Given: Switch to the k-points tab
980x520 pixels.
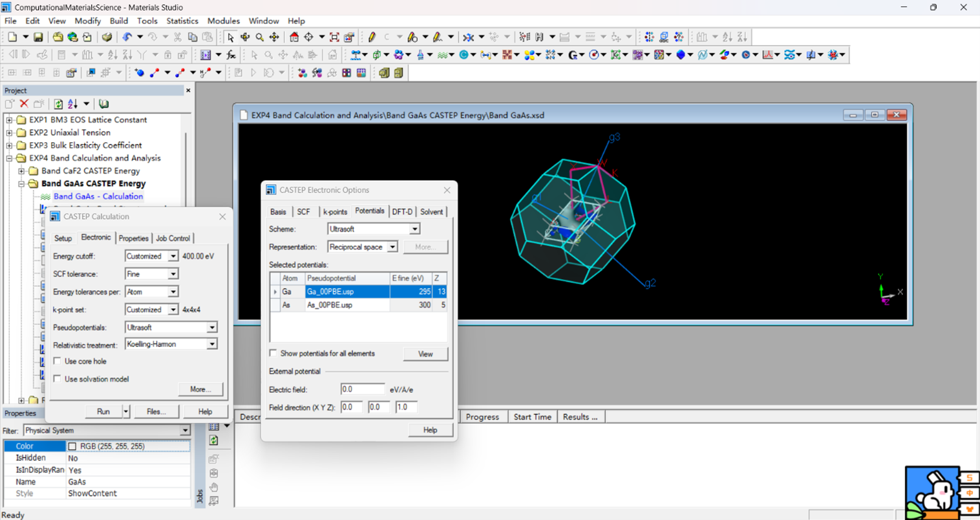Looking at the screenshot, I should pos(335,212).
